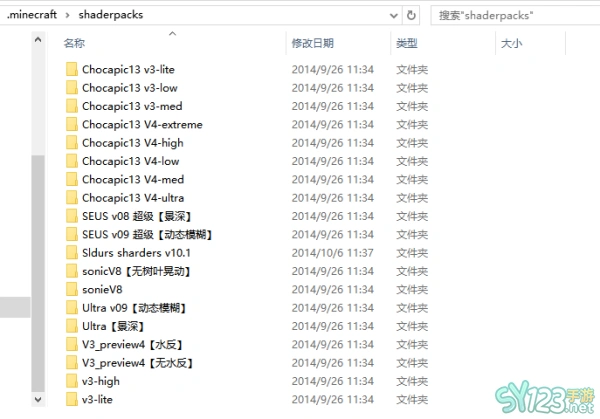Click the navigation pane scroll down arrow
This screenshot has height=419, width=600.
pos(38,399)
